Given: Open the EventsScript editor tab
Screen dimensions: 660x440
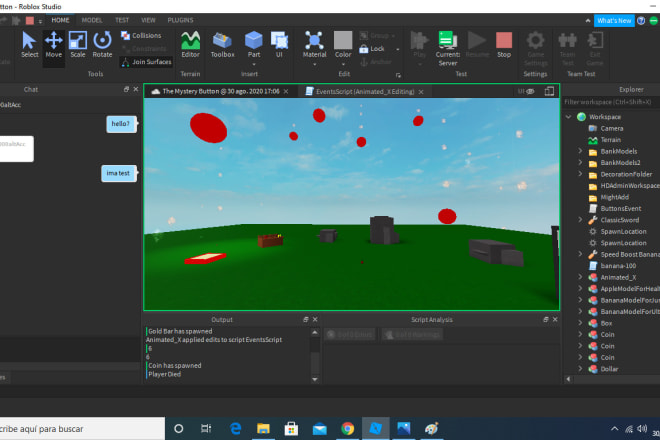Looking at the screenshot, I should 365,91.
